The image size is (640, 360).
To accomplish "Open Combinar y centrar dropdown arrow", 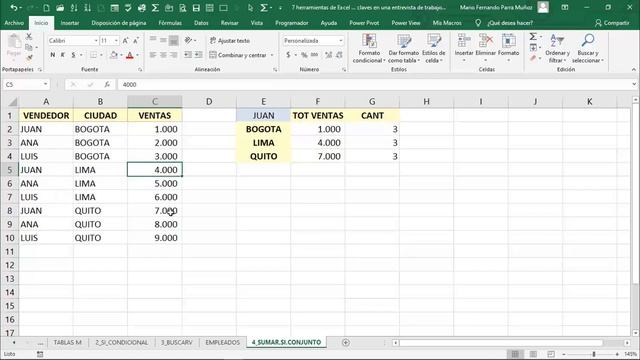I will (x=272, y=55).
